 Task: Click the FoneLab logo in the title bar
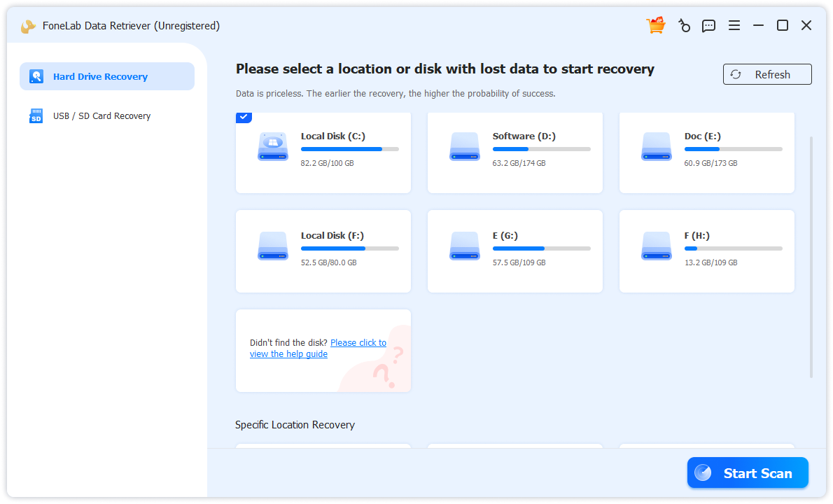pyautogui.click(x=28, y=25)
